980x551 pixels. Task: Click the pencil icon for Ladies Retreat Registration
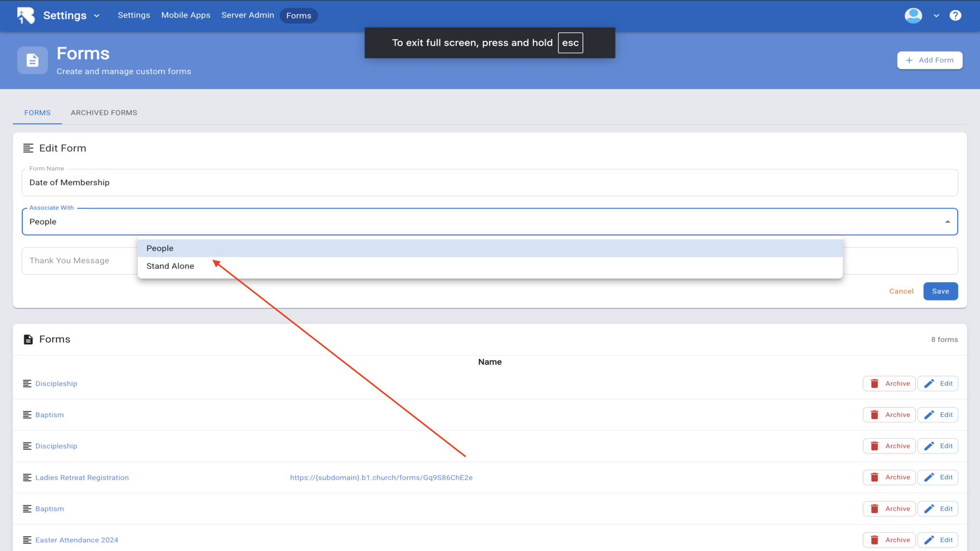(x=929, y=478)
